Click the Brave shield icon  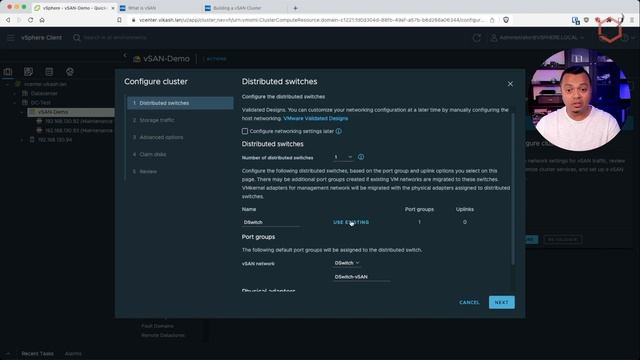click(506, 20)
